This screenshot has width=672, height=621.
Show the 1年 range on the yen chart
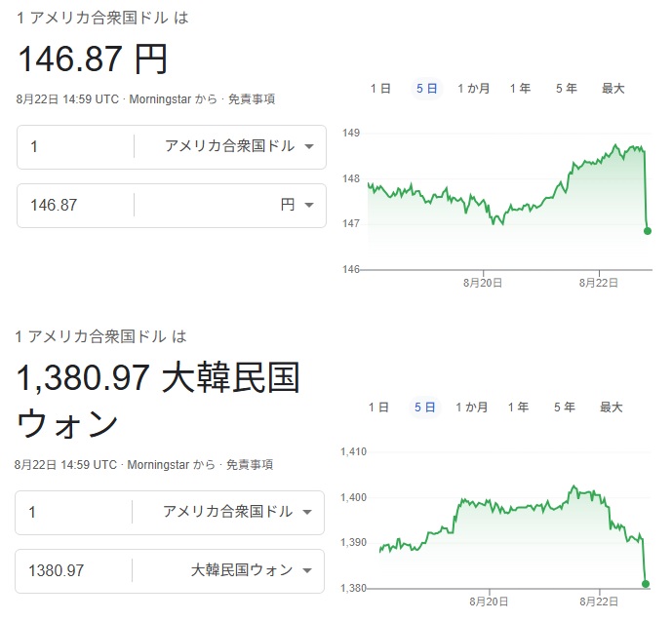520,89
